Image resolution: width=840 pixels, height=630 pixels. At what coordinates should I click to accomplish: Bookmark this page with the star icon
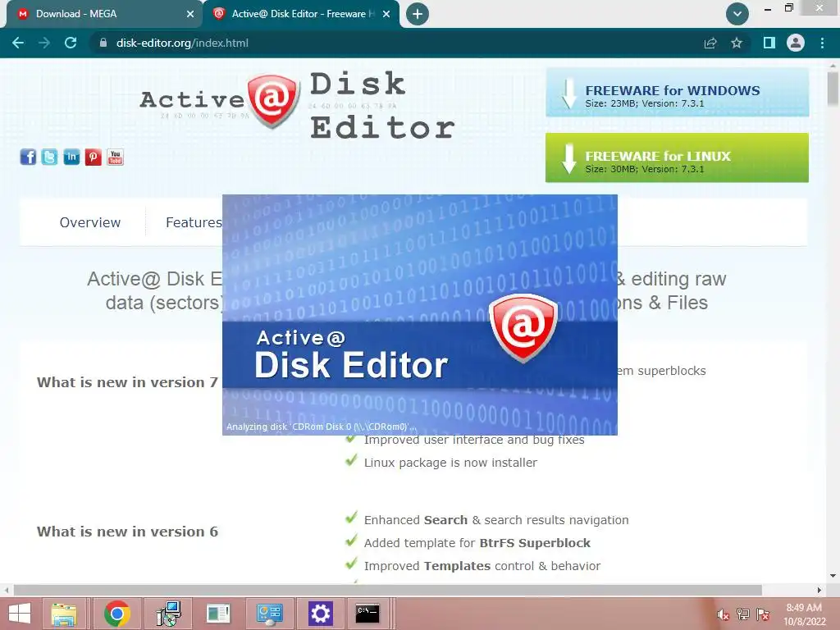pyautogui.click(x=737, y=43)
